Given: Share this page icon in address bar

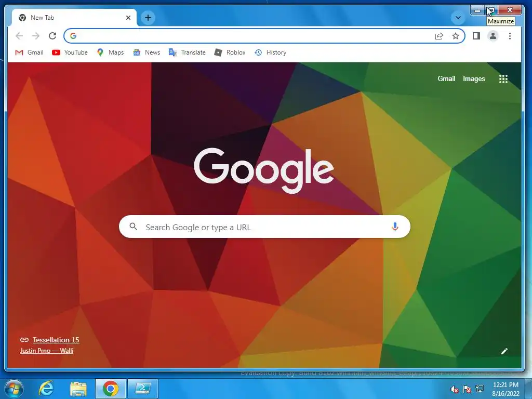Looking at the screenshot, I should click(x=439, y=36).
